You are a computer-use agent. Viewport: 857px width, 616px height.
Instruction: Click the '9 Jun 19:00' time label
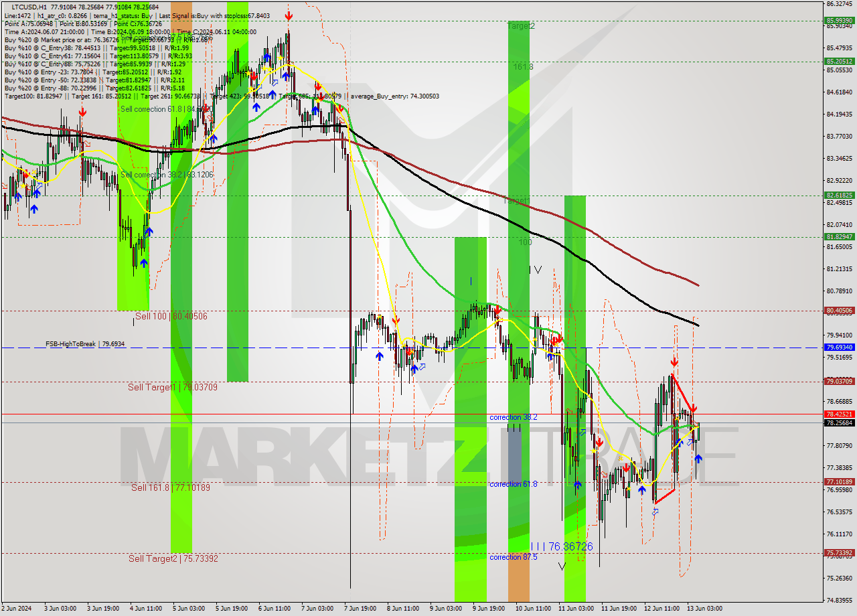[488, 609]
